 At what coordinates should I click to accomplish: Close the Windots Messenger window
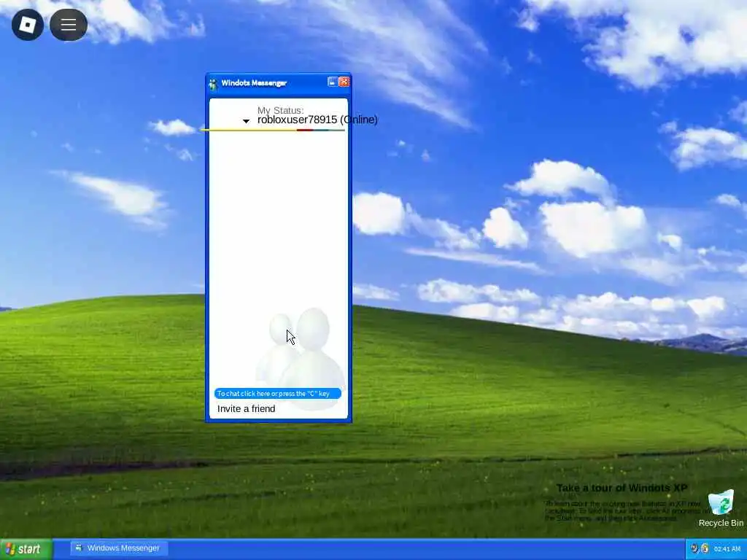pos(344,82)
